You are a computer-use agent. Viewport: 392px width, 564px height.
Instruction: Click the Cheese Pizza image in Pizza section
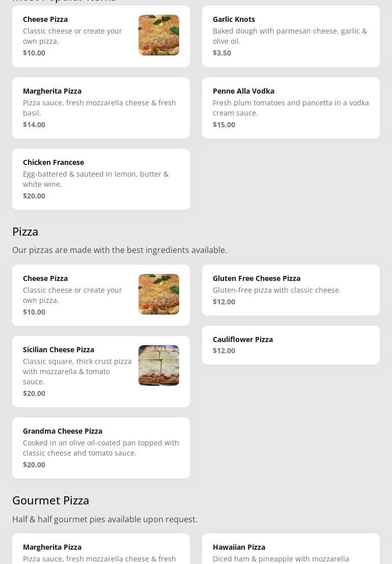pos(158,294)
